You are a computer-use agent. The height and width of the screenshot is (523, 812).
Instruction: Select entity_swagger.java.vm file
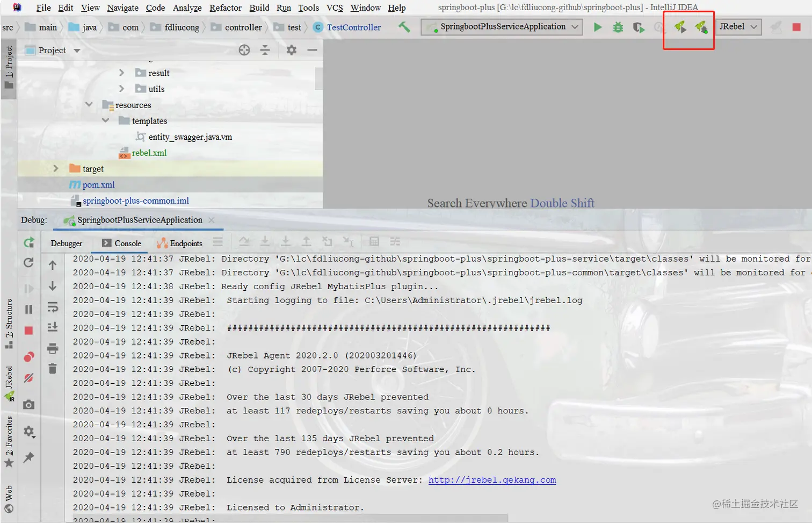click(x=190, y=137)
